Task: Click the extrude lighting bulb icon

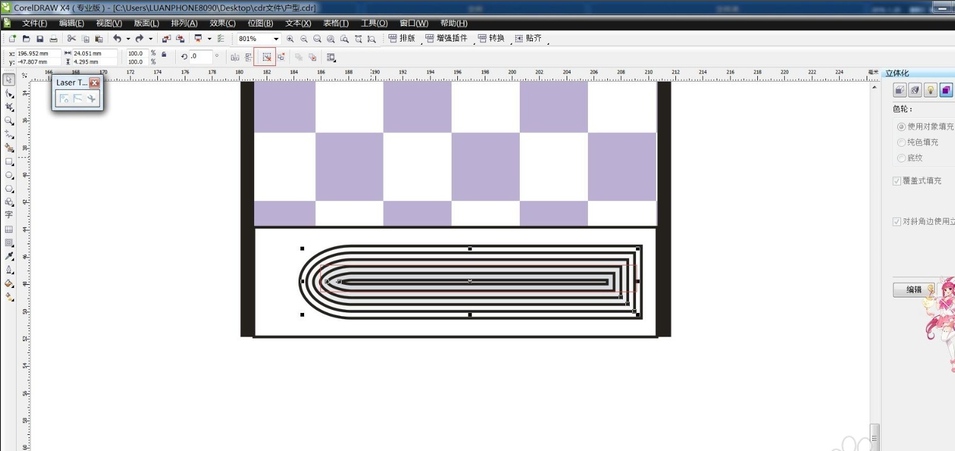Action: pos(930,91)
